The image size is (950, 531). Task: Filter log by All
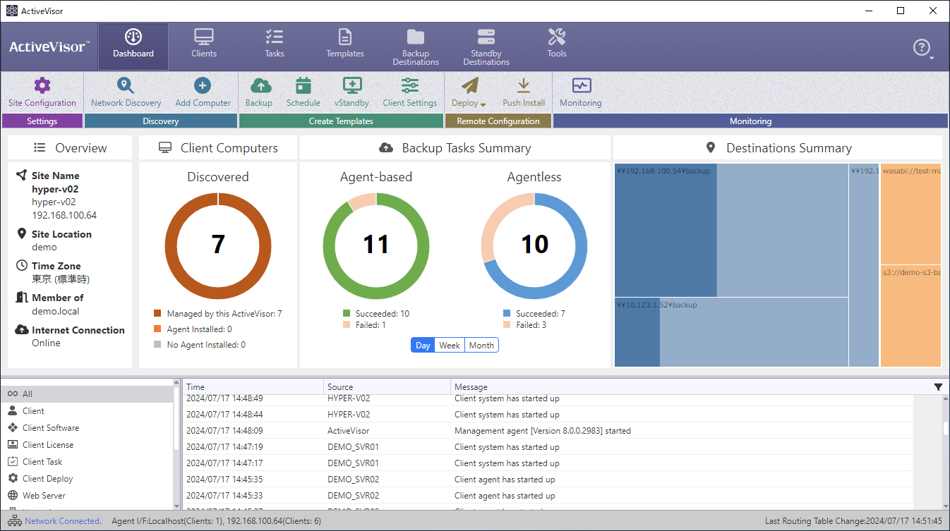pyautogui.click(x=88, y=394)
